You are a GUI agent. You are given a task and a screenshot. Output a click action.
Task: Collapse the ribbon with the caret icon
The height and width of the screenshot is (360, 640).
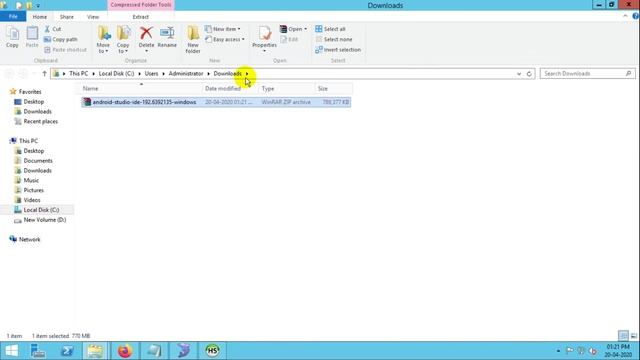tap(625, 16)
